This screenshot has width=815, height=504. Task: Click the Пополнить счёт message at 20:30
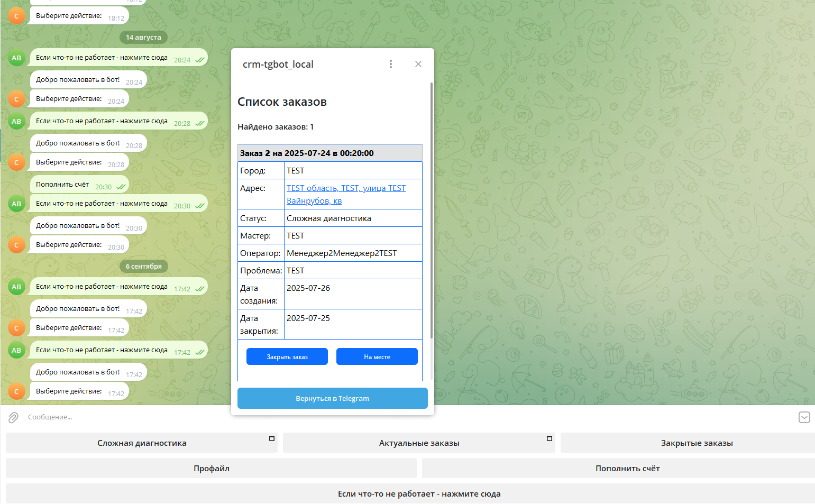[79, 185]
